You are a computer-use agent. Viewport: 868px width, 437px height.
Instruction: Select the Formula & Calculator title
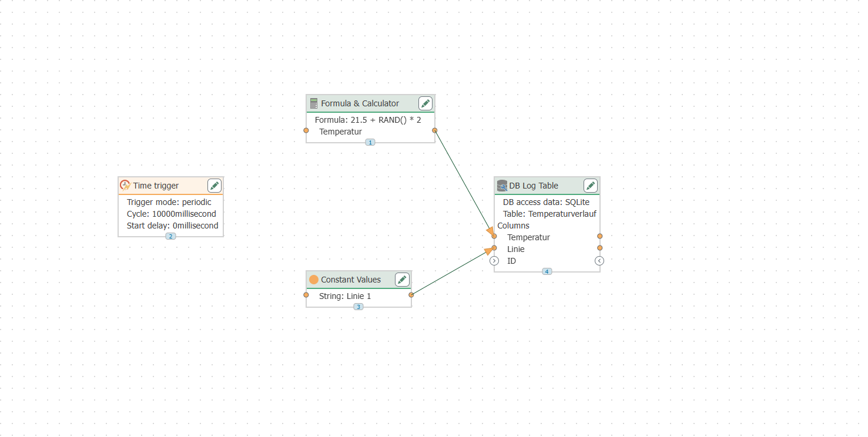(360, 103)
